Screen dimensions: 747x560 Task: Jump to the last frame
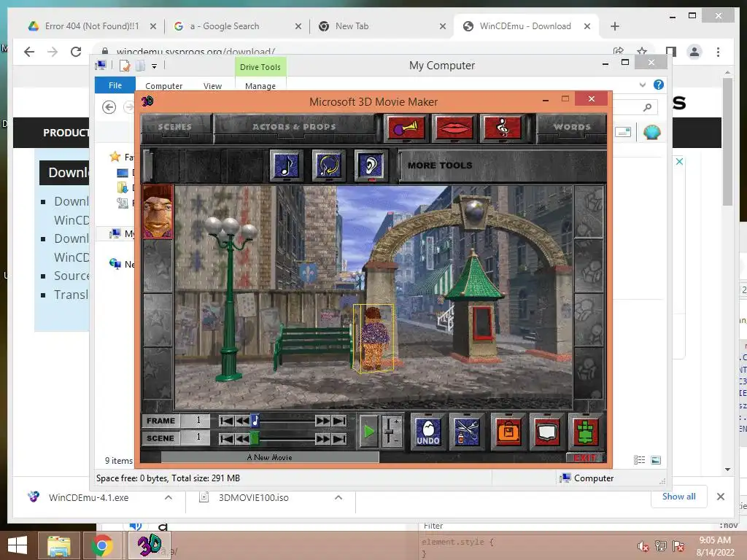click(x=339, y=421)
